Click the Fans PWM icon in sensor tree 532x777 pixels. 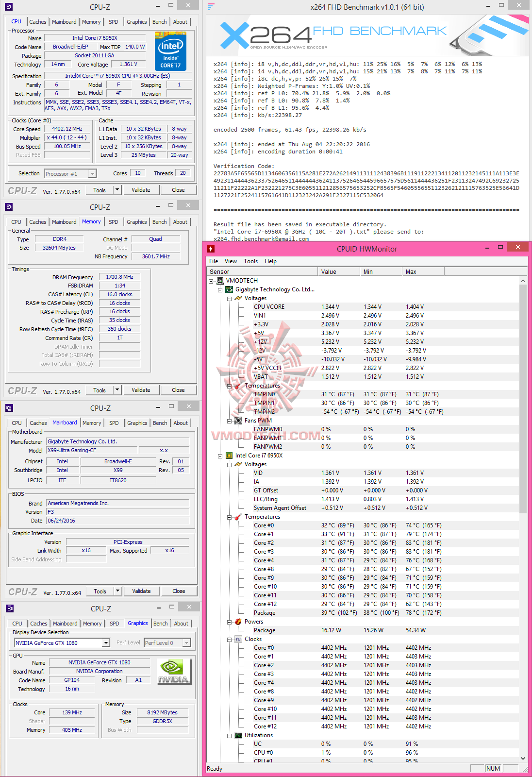tap(238, 421)
